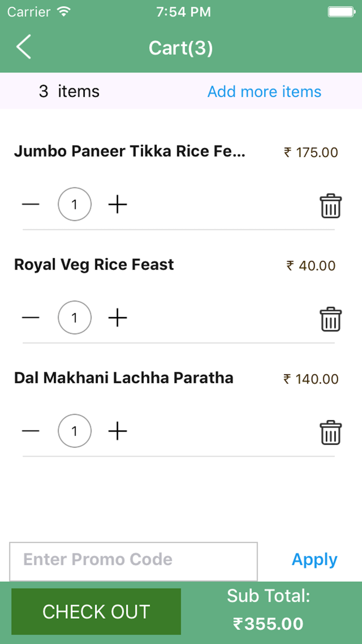Increase Jumbo Paneer Tikka quantity with plus
Screen dimensions: 362x644
coord(117,205)
